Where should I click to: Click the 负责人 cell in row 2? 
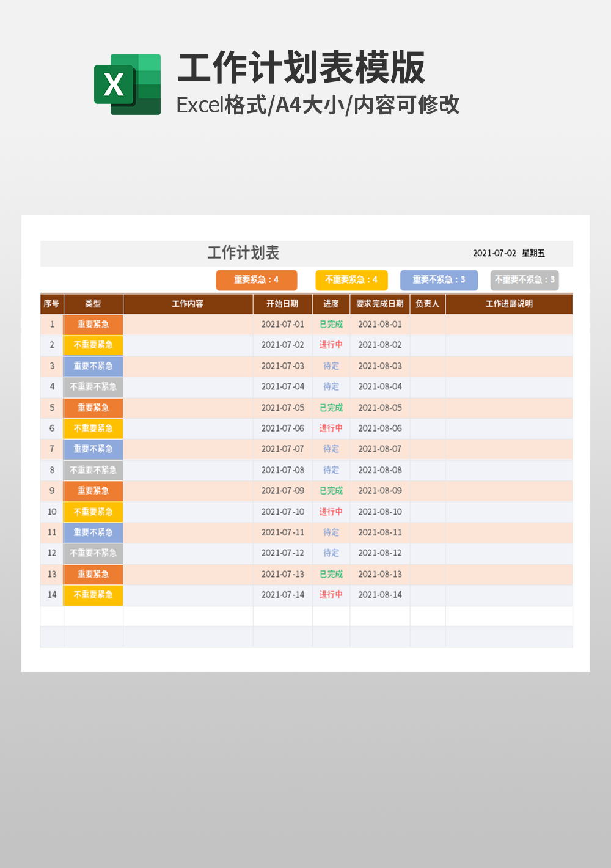(x=428, y=345)
